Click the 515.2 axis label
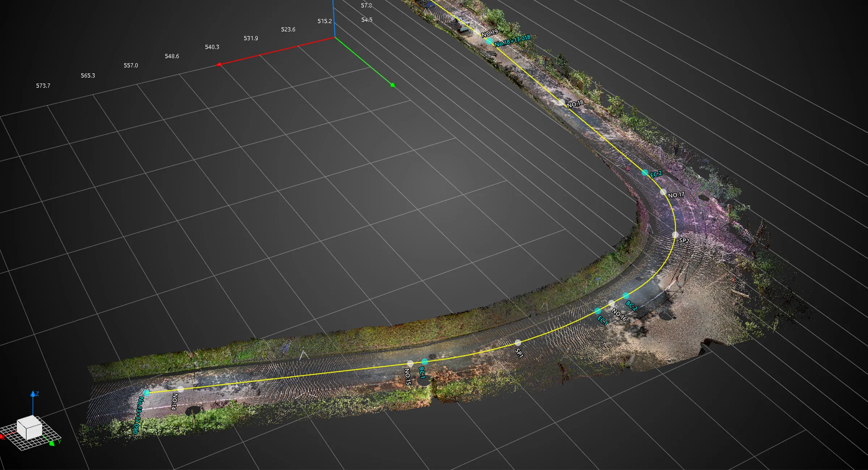This screenshot has height=470, width=868. [324, 21]
